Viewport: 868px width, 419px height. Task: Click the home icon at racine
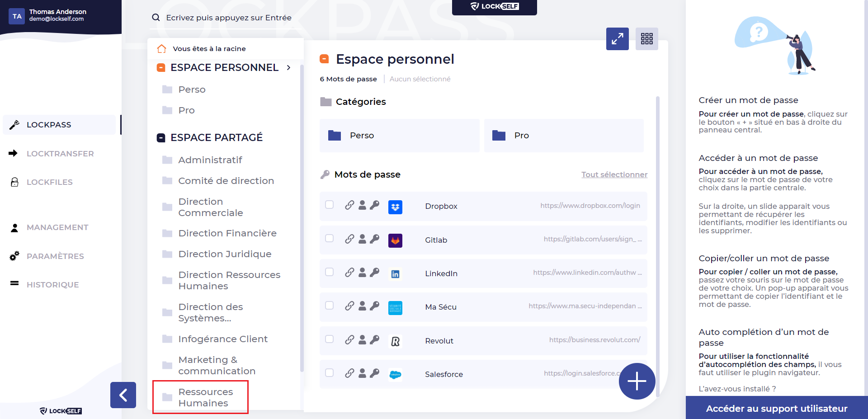pyautogui.click(x=161, y=49)
